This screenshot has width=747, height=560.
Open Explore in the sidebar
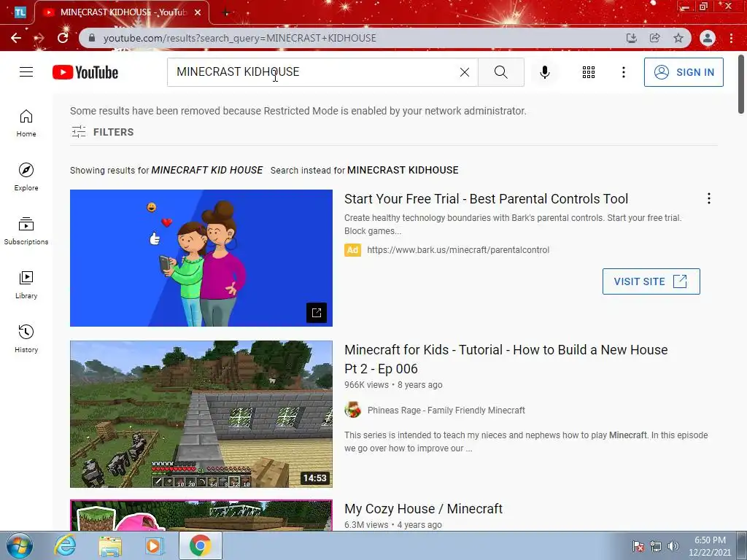point(26,176)
